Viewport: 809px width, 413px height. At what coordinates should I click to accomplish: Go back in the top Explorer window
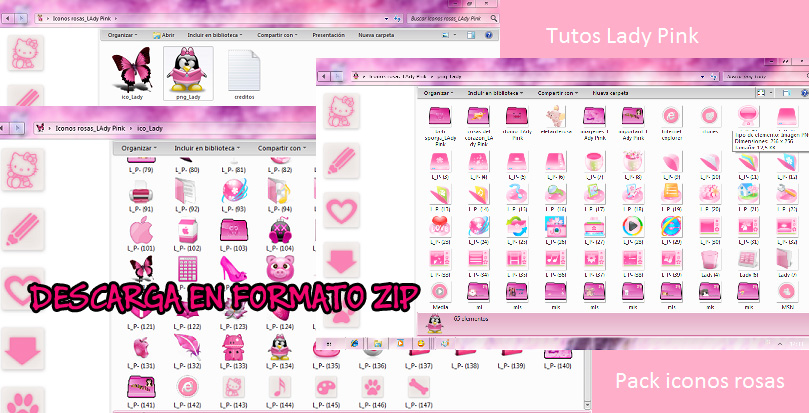point(8,19)
